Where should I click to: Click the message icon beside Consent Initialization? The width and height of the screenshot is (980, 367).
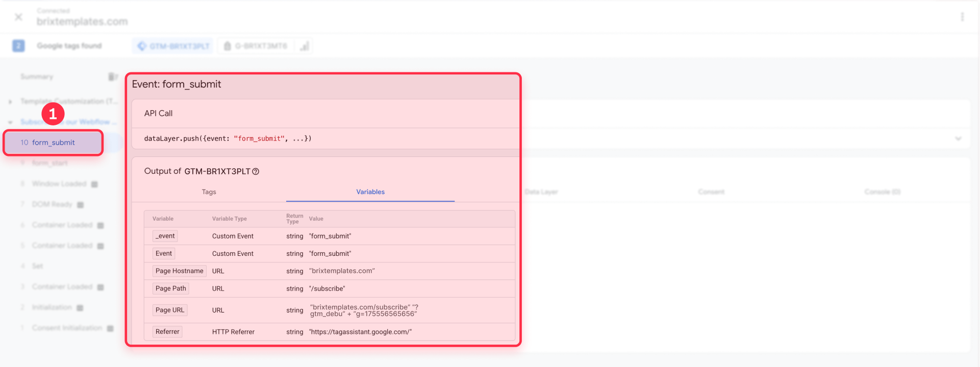coord(110,328)
